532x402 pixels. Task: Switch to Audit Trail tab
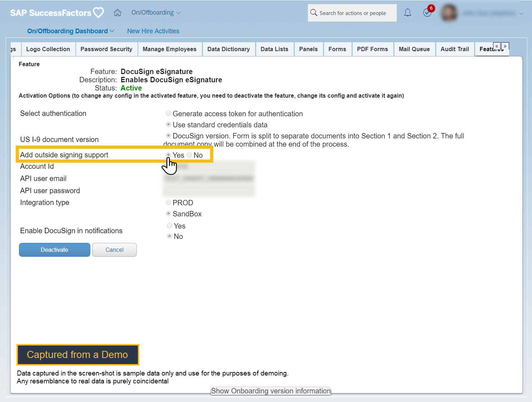[455, 49]
